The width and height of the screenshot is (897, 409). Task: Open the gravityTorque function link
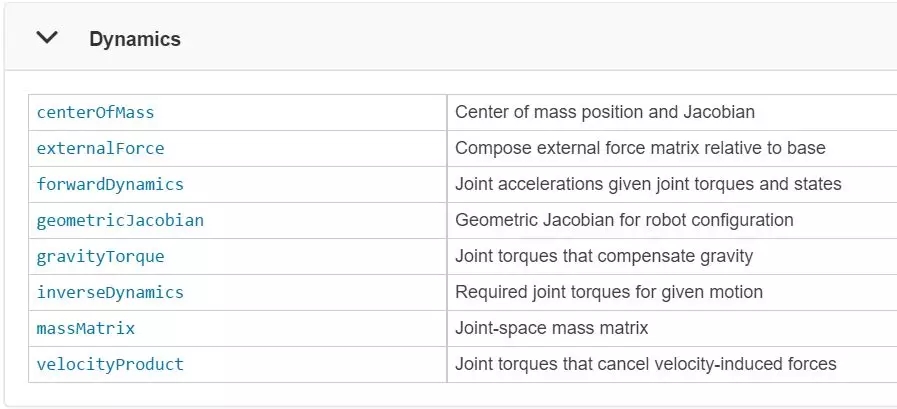[101, 256]
